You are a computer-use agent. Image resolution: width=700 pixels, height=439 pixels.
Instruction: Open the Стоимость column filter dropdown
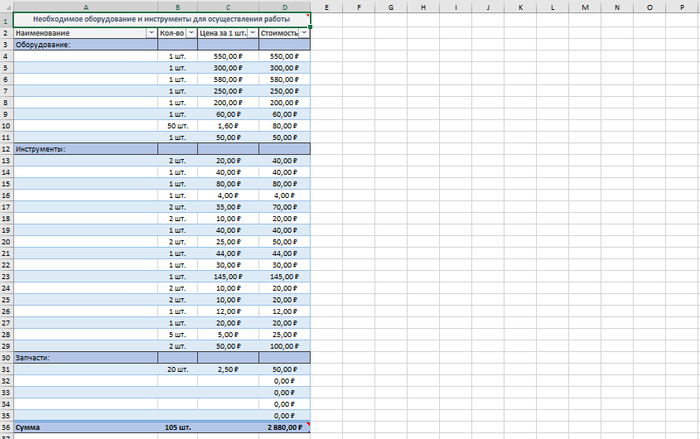click(x=304, y=33)
